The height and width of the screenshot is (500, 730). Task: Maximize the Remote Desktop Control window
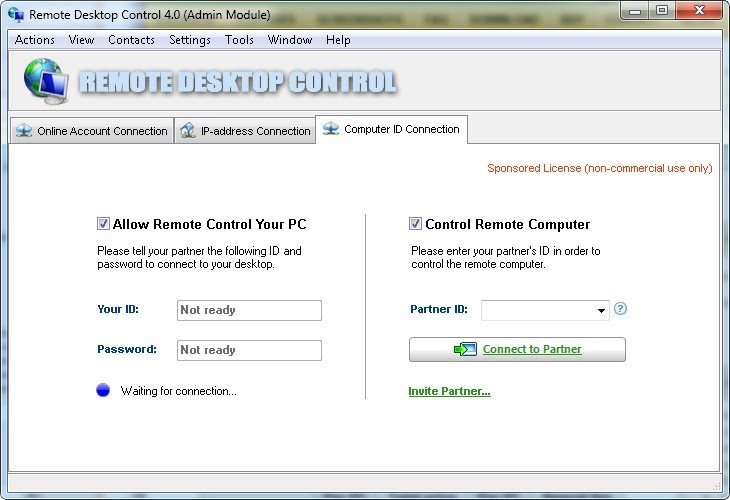click(x=662, y=11)
